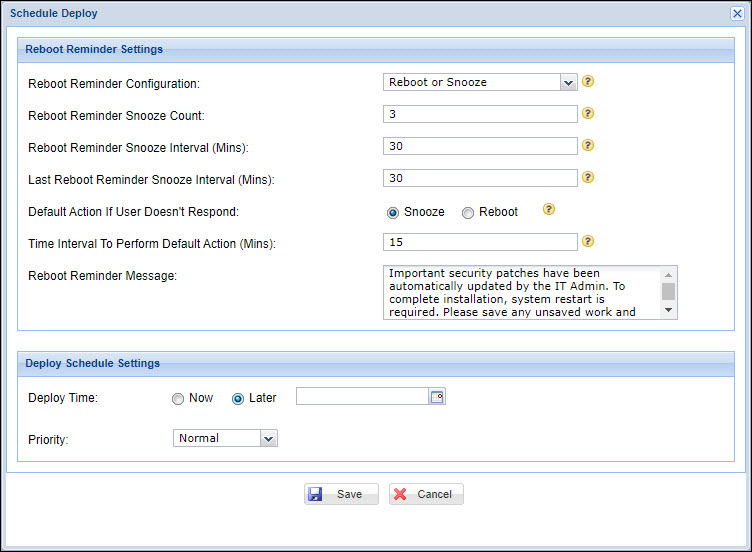Cancel the Schedule Deploy dialog
Image resolution: width=752 pixels, height=552 pixels.
426,494
